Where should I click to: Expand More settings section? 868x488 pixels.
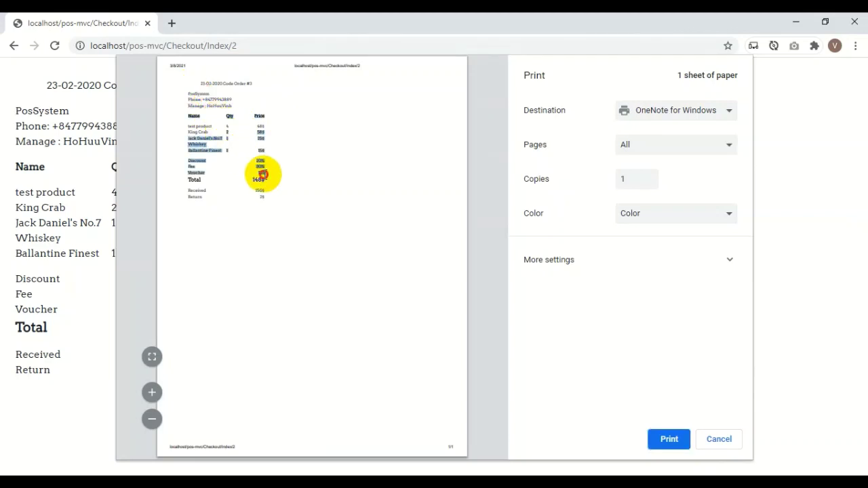tap(629, 260)
